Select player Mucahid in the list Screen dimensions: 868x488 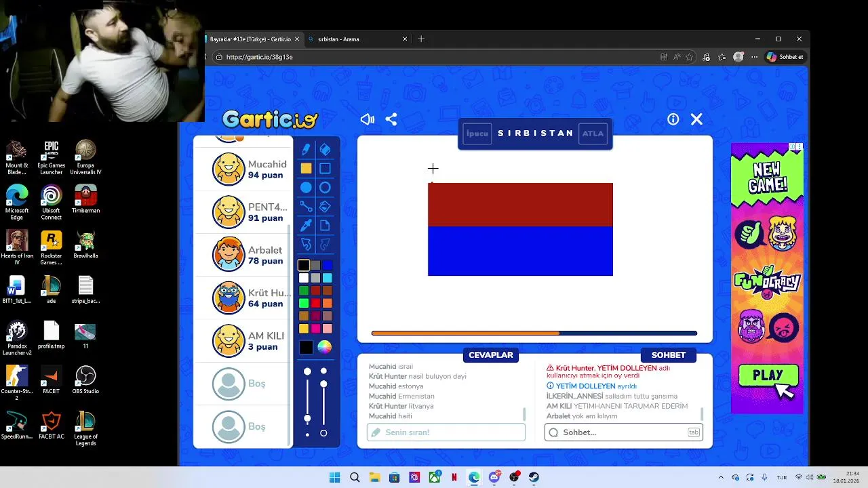pos(243,169)
